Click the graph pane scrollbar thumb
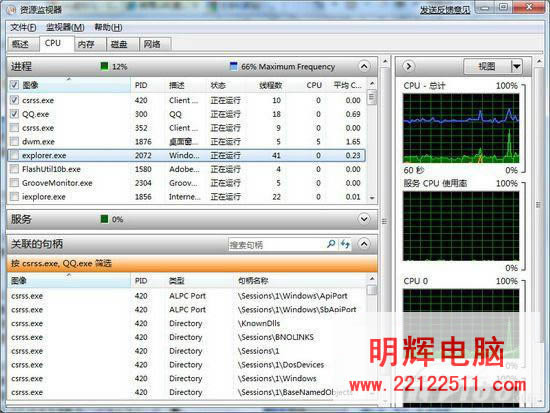Viewport: 550px width, 413px height. [x=538, y=205]
